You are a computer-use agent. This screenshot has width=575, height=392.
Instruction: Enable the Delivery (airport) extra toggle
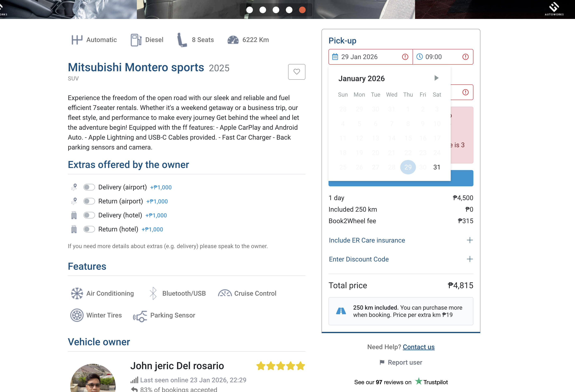coord(89,187)
